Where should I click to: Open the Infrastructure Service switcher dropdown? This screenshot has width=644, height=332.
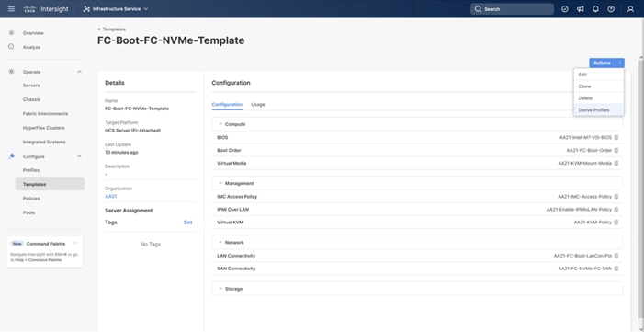[x=116, y=9]
